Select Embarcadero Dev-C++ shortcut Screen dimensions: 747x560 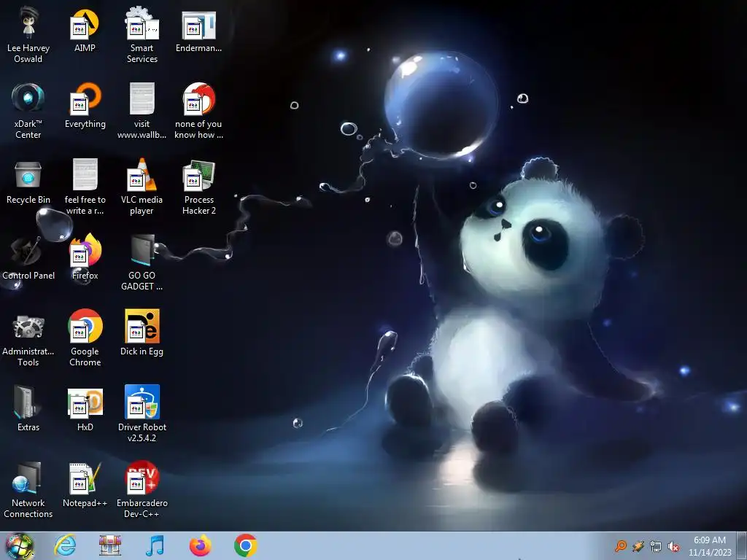(x=142, y=489)
